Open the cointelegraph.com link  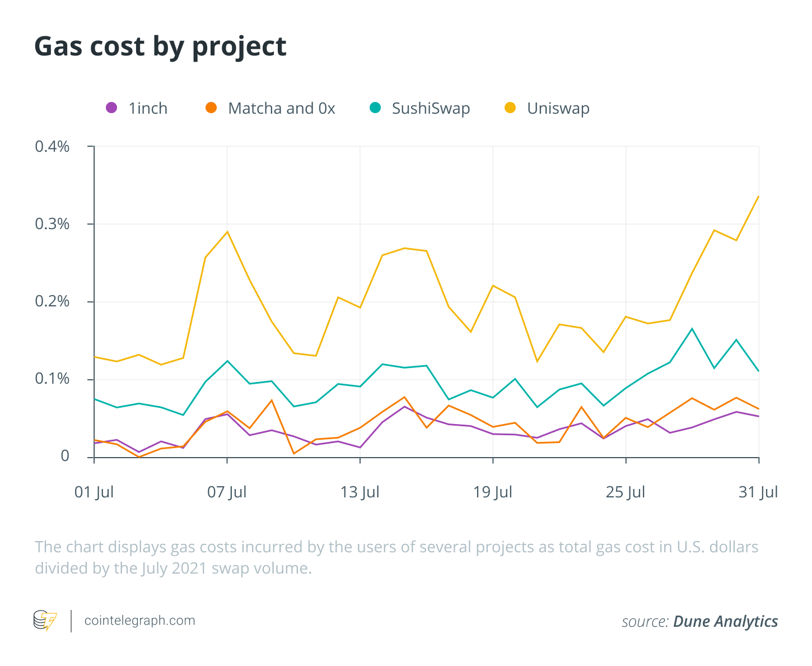[139, 621]
